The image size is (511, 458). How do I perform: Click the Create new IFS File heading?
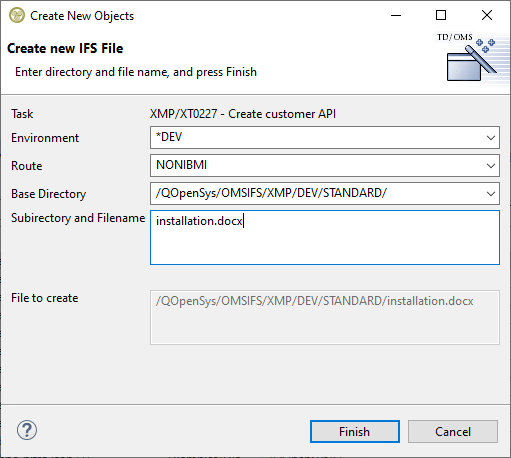click(65, 49)
